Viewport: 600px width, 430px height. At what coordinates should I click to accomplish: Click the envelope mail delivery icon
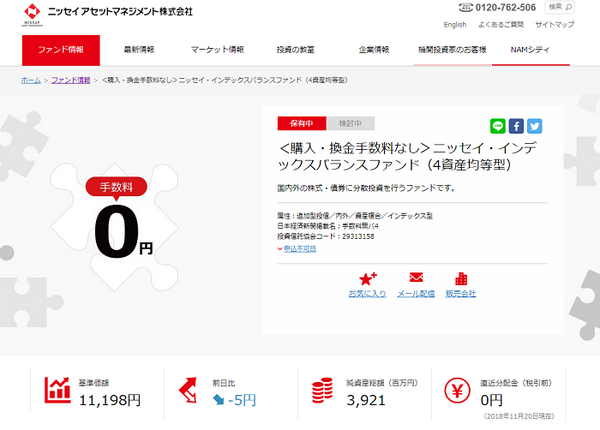point(416,277)
